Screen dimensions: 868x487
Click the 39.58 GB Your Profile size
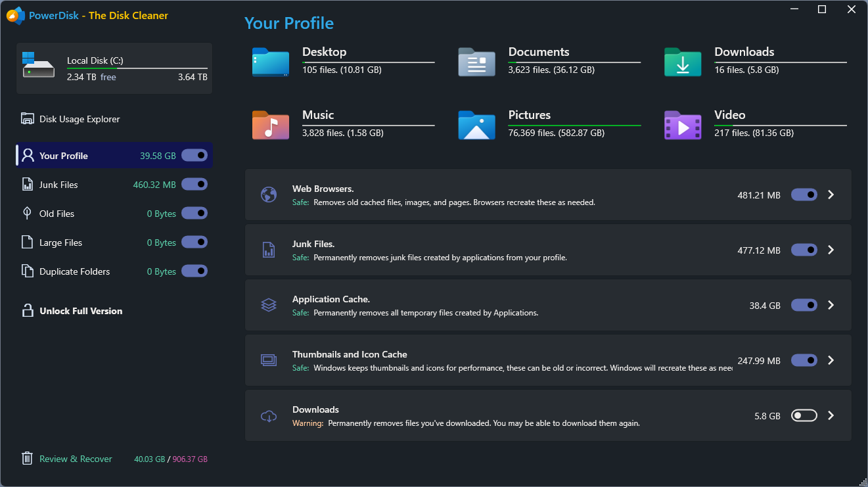(158, 156)
